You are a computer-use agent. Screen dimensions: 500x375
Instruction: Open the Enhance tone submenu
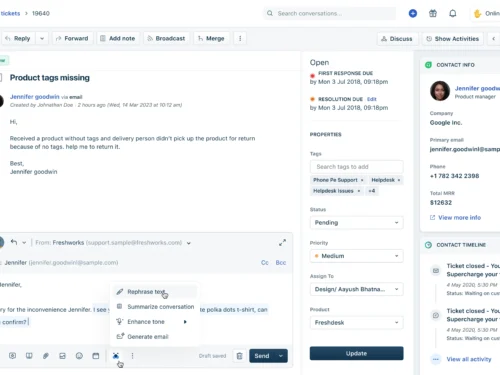pos(155,322)
